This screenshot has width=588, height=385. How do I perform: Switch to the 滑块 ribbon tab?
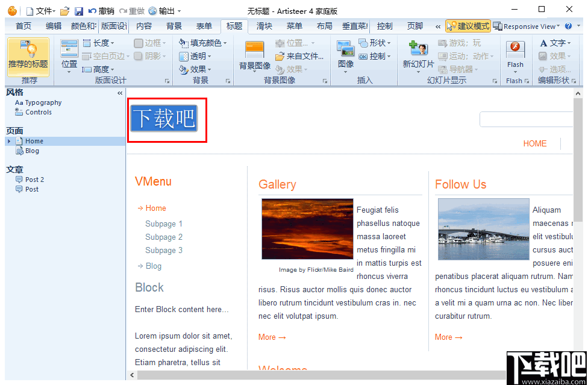point(264,26)
